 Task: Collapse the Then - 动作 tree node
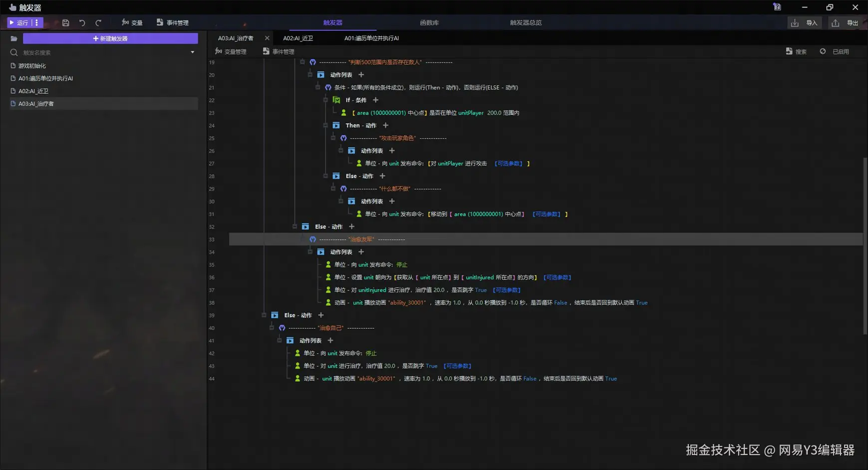325,126
